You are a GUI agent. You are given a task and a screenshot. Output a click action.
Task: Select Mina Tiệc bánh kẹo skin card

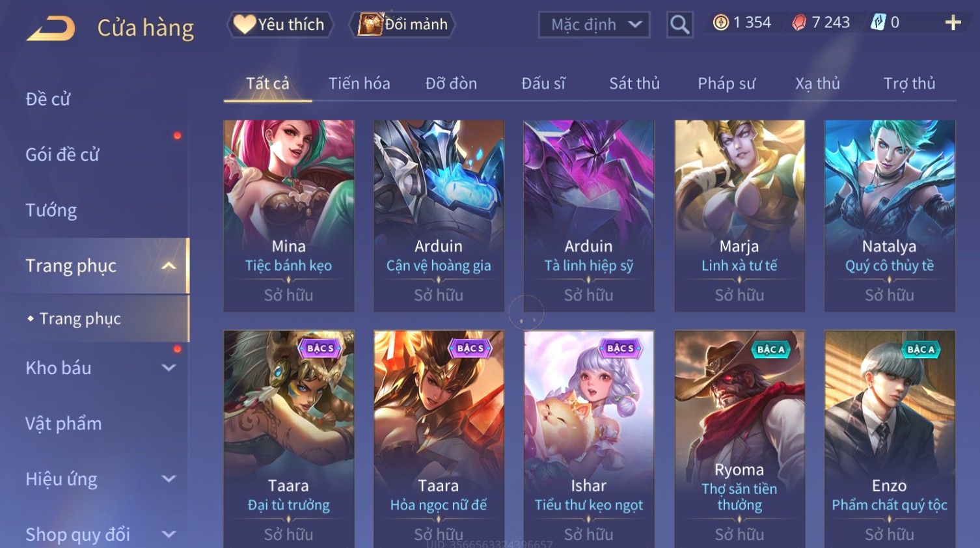(x=289, y=215)
